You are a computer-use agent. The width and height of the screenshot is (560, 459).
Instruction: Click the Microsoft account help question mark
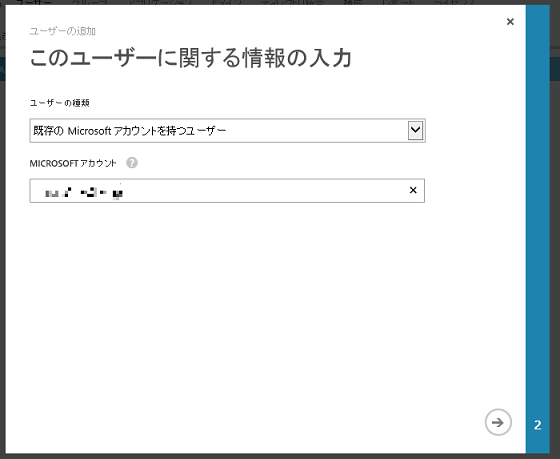click(x=132, y=163)
